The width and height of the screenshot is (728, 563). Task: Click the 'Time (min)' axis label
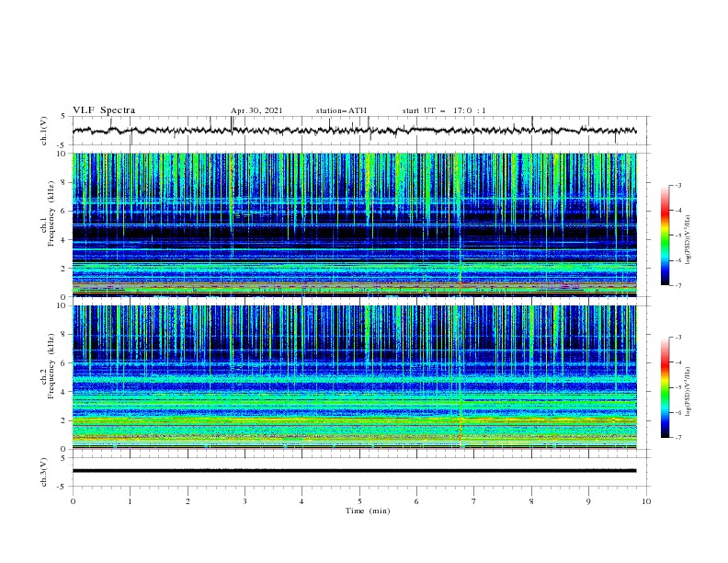(368, 511)
